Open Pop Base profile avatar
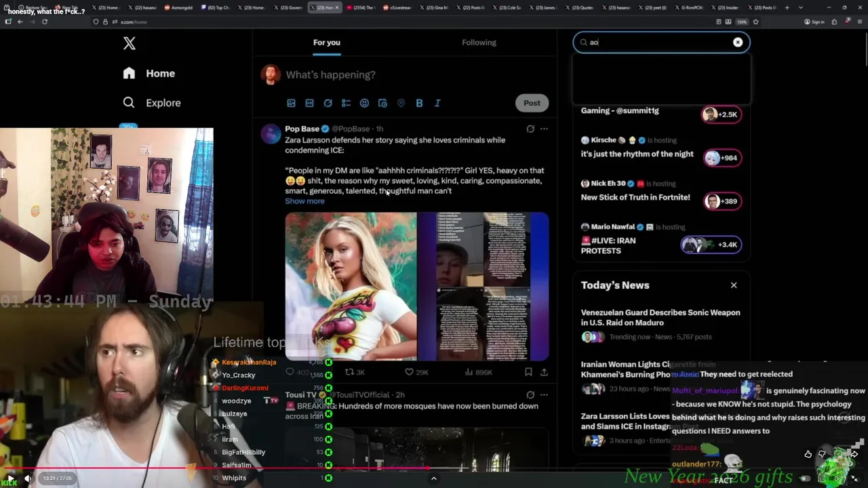Screen dimensions: 868x488 (x=271, y=134)
